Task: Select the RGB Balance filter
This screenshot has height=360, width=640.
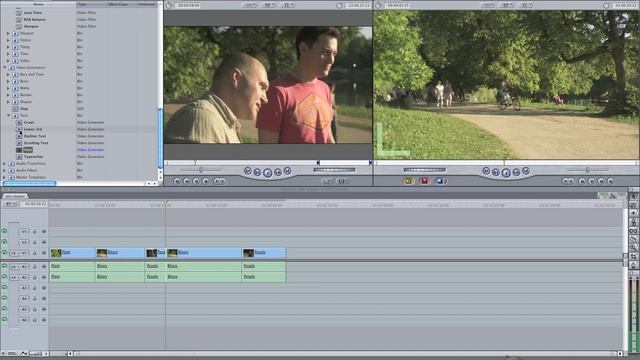Action: [35, 20]
